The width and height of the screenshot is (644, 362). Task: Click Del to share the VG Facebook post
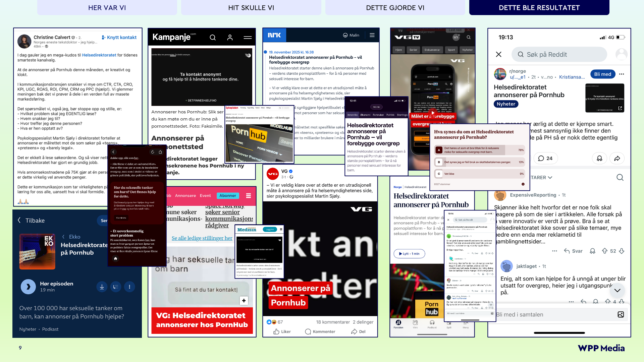[358, 331]
